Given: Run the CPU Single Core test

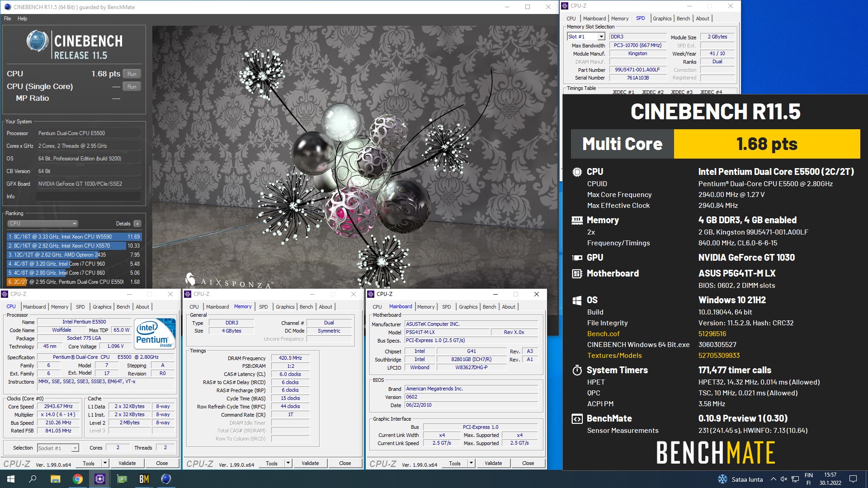Looking at the screenshot, I should pyautogui.click(x=132, y=87).
